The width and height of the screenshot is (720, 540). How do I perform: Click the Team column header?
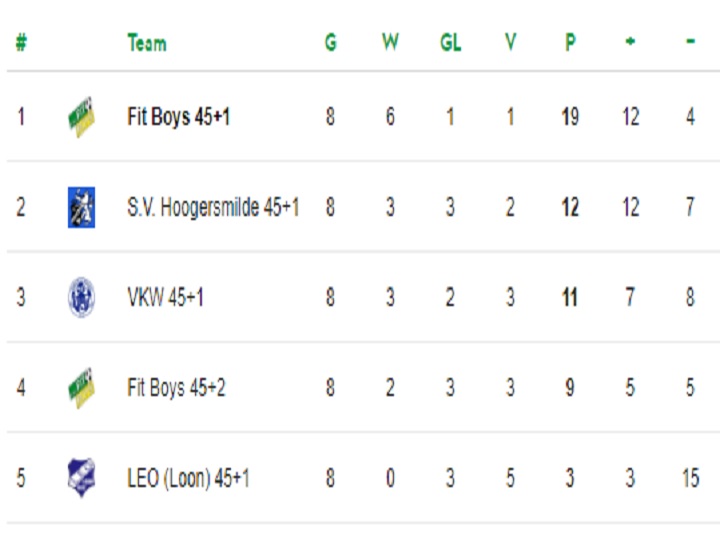147,43
